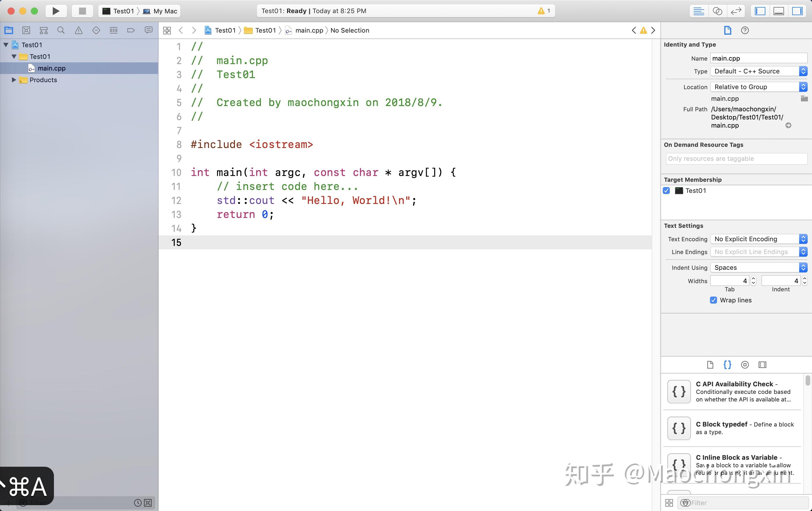Hide the right Utilities panel
This screenshot has height=511, width=812.
pos(798,11)
